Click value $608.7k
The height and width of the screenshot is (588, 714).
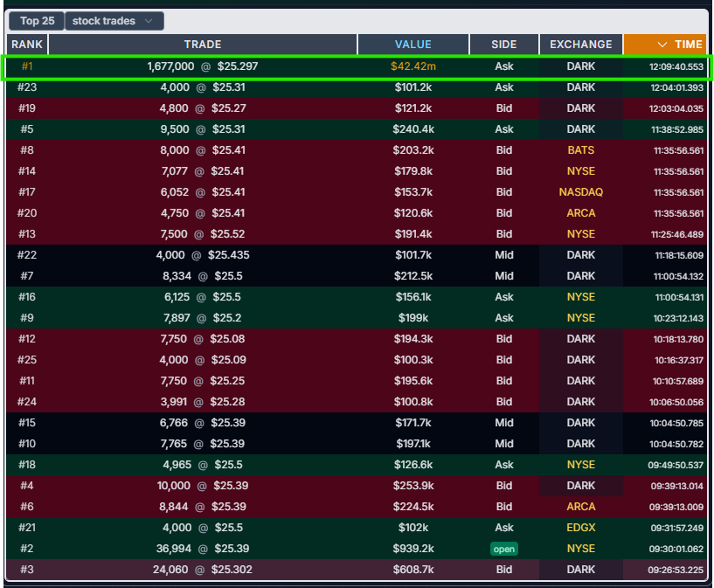click(x=413, y=570)
